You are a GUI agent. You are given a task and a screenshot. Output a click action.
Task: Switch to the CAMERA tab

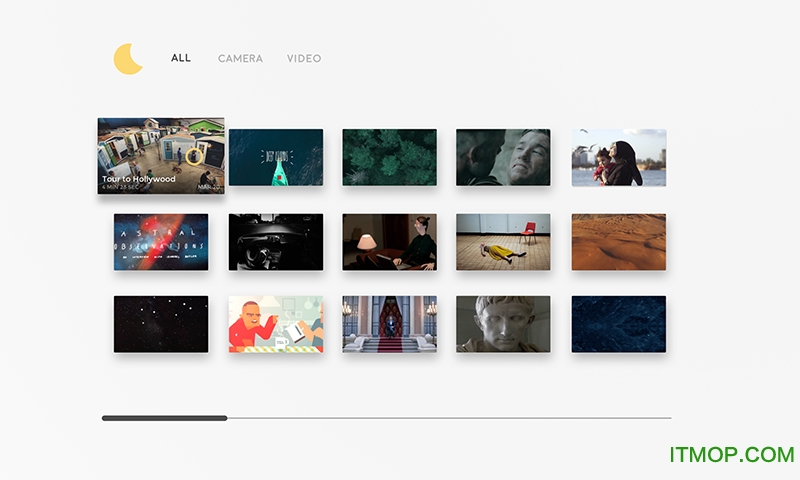coord(240,59)
